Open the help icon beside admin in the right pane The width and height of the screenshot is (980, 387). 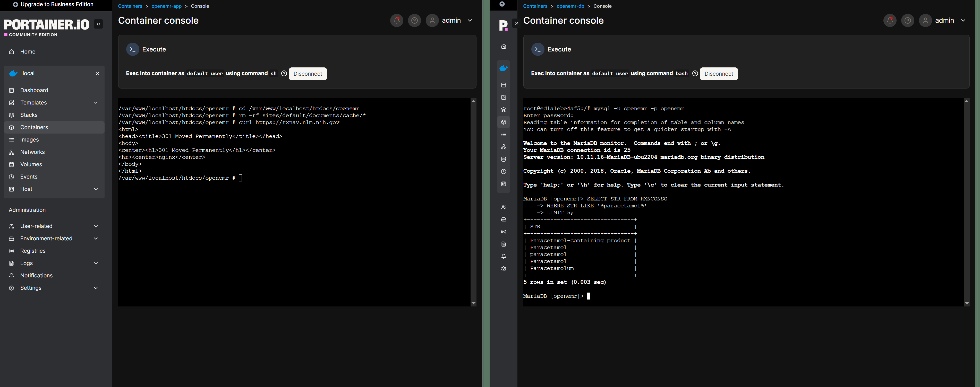coord(907,21)
